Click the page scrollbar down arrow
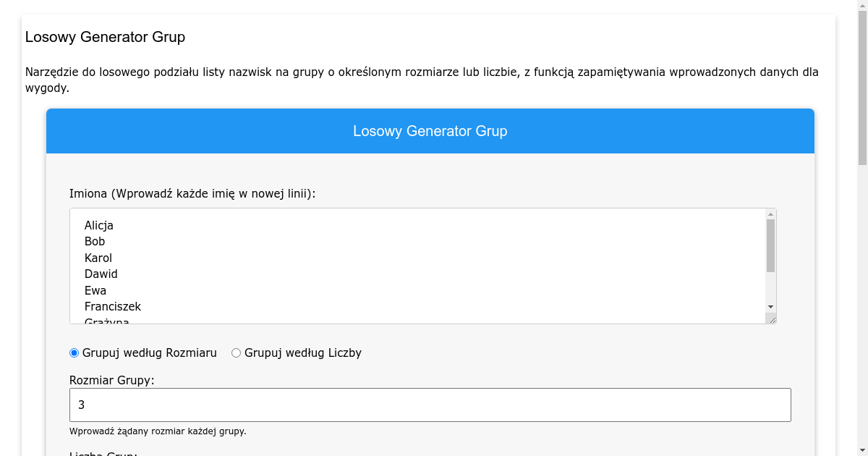The image size is (868, 456). (x=862, y=450)
